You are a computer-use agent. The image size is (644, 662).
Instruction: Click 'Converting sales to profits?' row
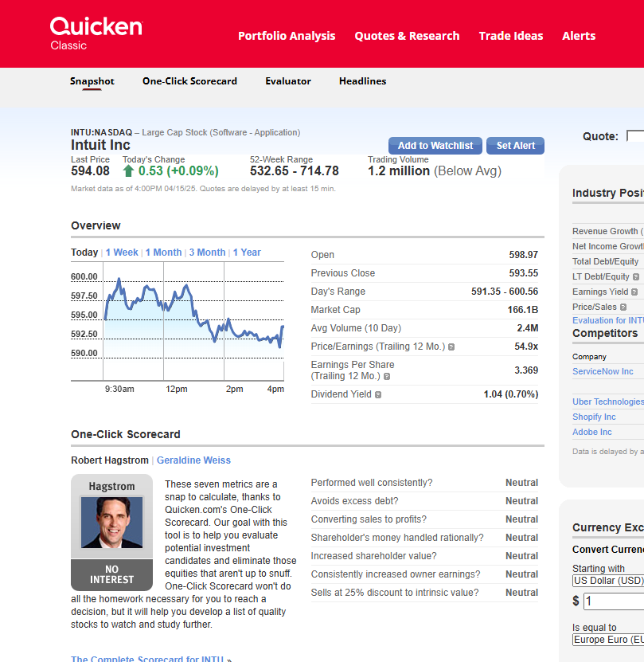[x=424, y=519]
